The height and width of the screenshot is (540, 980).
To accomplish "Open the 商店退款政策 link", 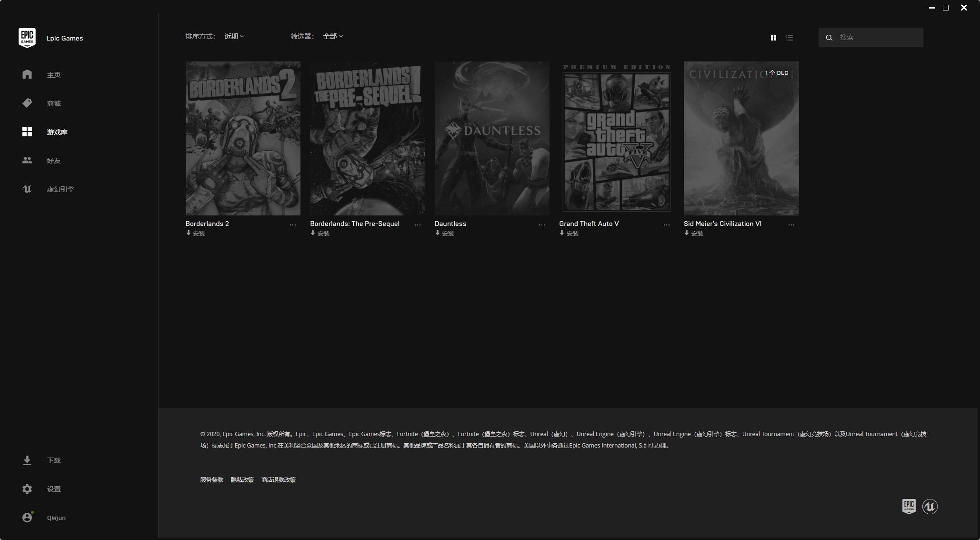I will click(x=279, y=480).
